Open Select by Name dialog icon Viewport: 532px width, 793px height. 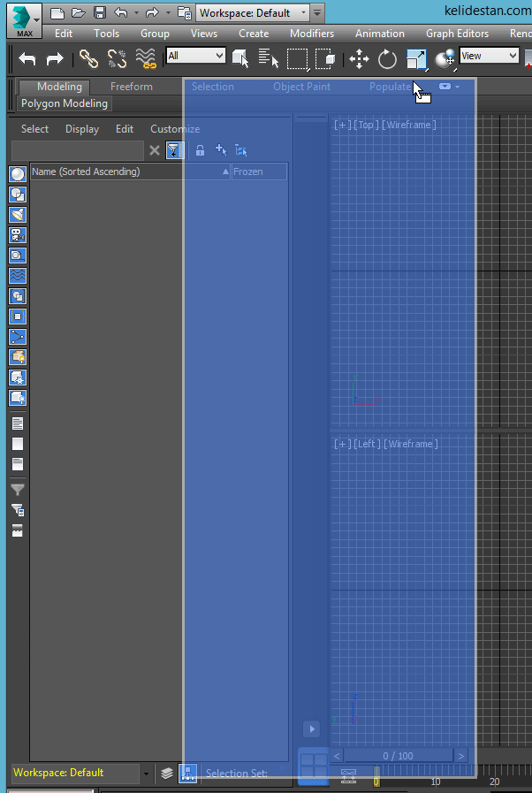click(269, 58)
